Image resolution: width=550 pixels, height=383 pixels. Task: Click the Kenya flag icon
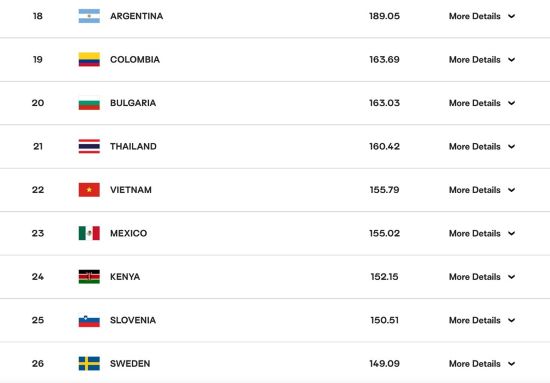pos(89,277)
